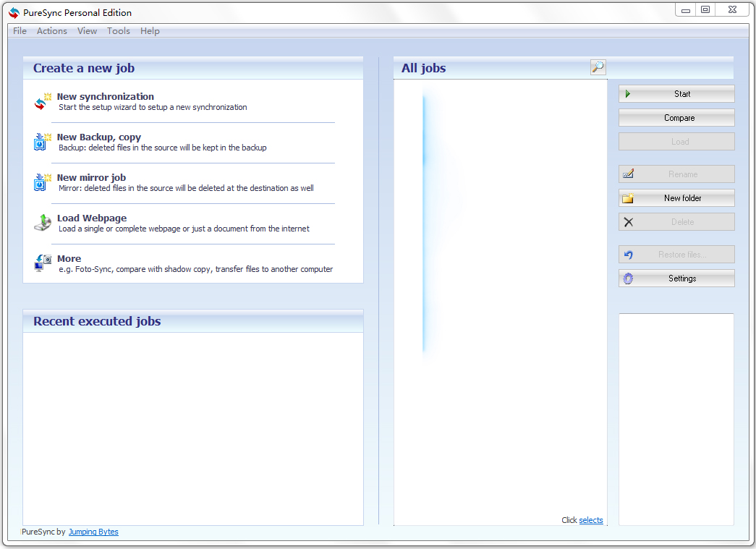Click 'Mirror: deleted files in the source' description
This screenshot has width=756, height=549.
click(186, 188)
